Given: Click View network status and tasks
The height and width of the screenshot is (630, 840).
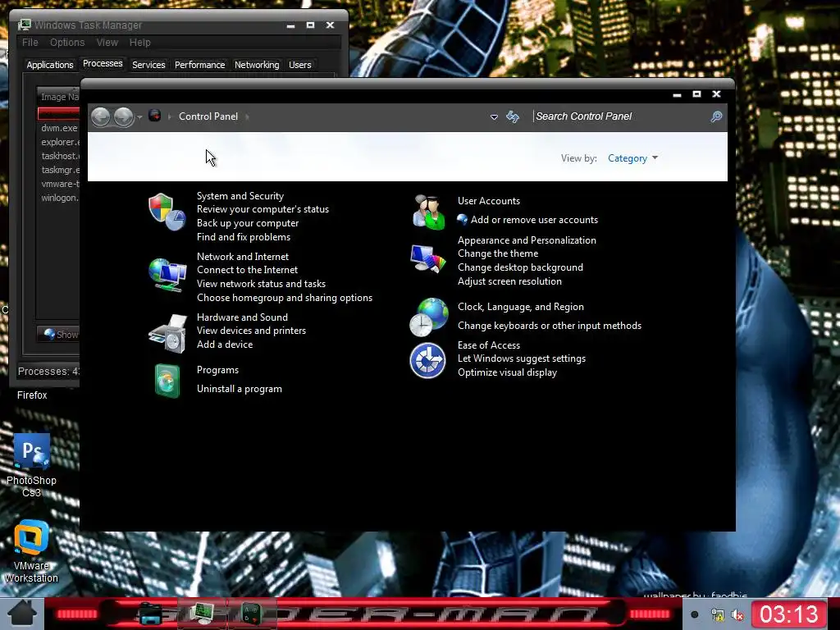Looking at the screenshot, I should (261, 284).
